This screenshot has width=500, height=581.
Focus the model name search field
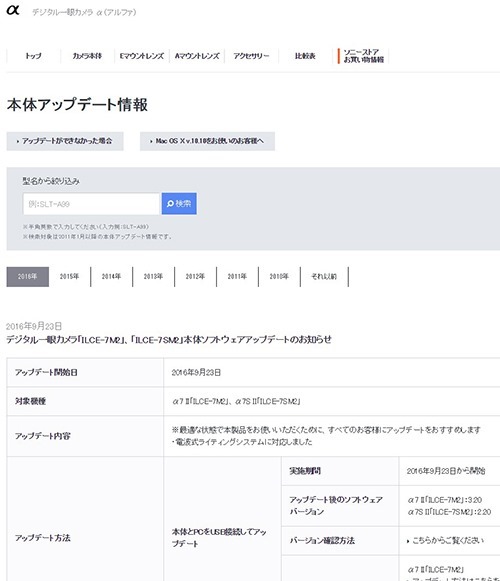pyautogui.click(x=91, y=204)
